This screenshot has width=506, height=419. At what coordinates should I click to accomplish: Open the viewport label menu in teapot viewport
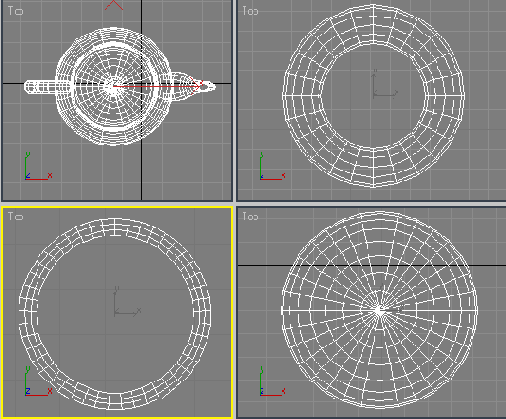coord(15,11)
